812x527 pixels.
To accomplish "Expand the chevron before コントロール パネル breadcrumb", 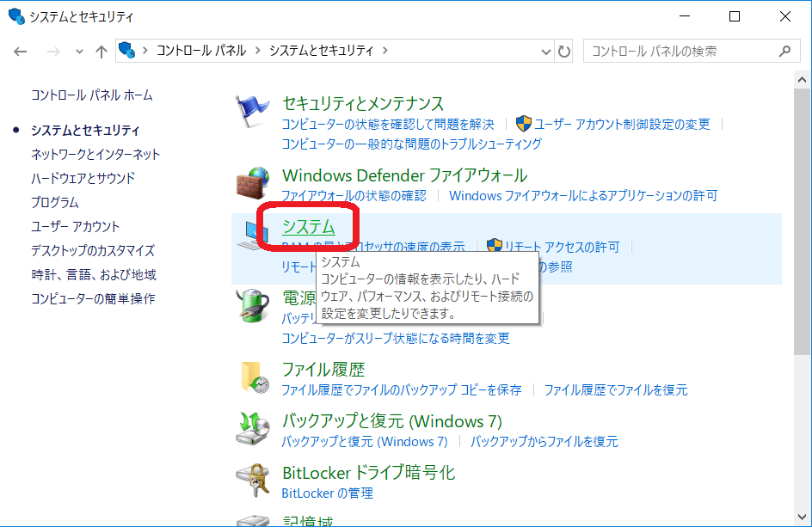I will click(145, 51).
